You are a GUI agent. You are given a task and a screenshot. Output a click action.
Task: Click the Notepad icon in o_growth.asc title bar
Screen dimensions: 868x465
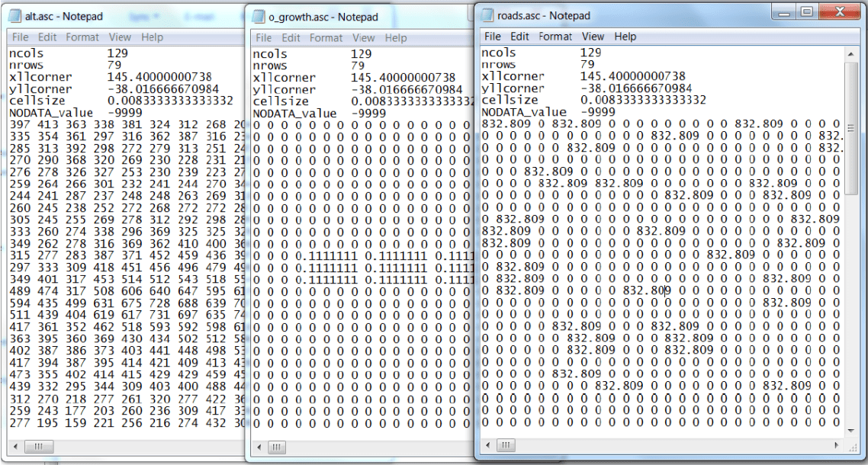coord(259,17)
